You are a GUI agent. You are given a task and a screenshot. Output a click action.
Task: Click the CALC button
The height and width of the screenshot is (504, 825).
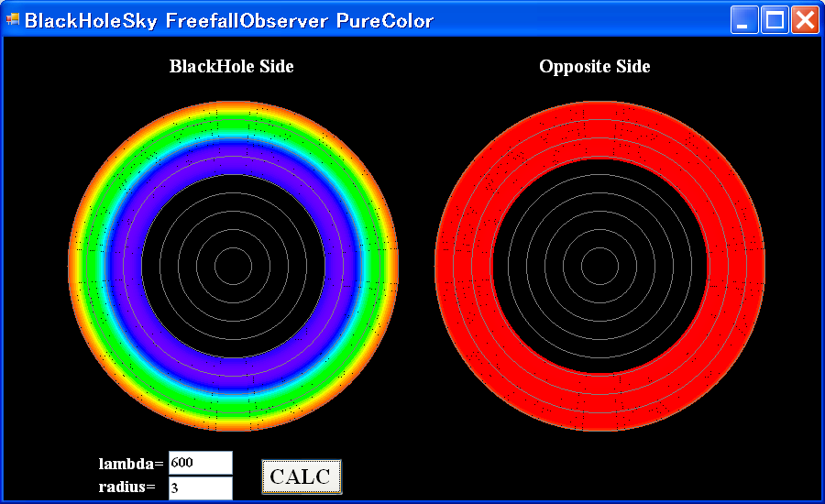click(301, 477)
